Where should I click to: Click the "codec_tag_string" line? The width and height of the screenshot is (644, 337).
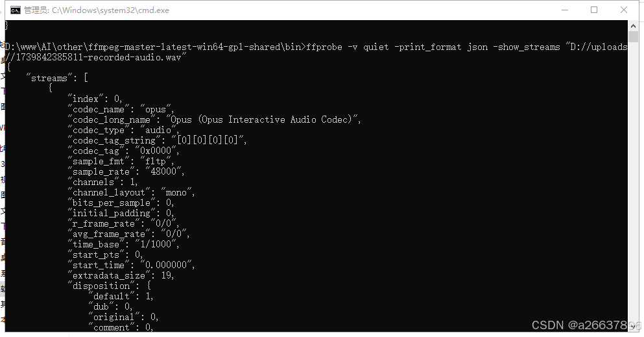click(157, 140)
